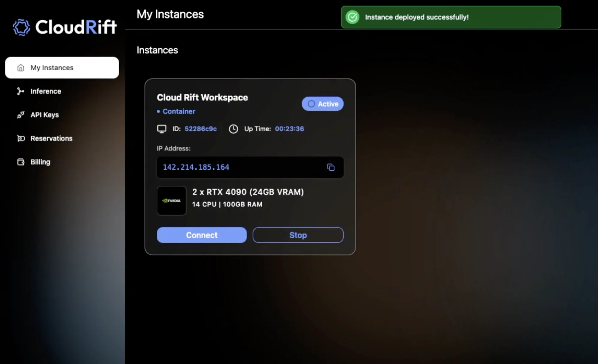Click the clock icon beside Up Time

point(233,129)
